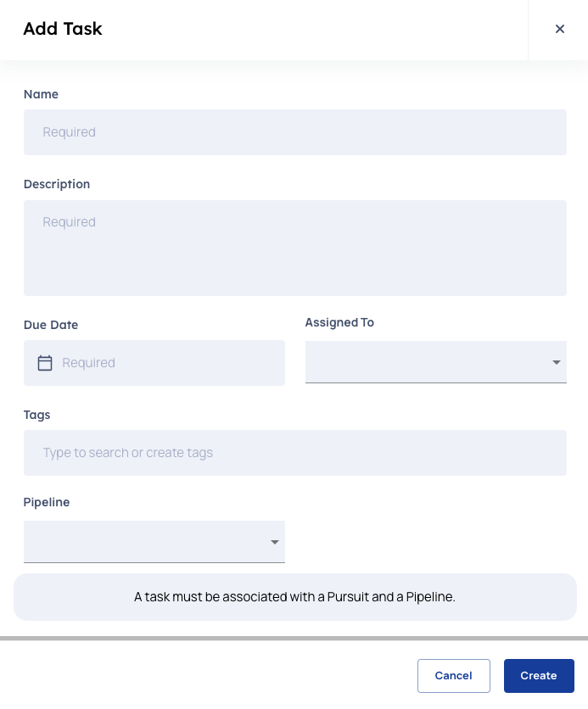Image resolution: width=588 pixels, height=709 pixels.
Task: Click the Description field label
Action: coord(57,184)
